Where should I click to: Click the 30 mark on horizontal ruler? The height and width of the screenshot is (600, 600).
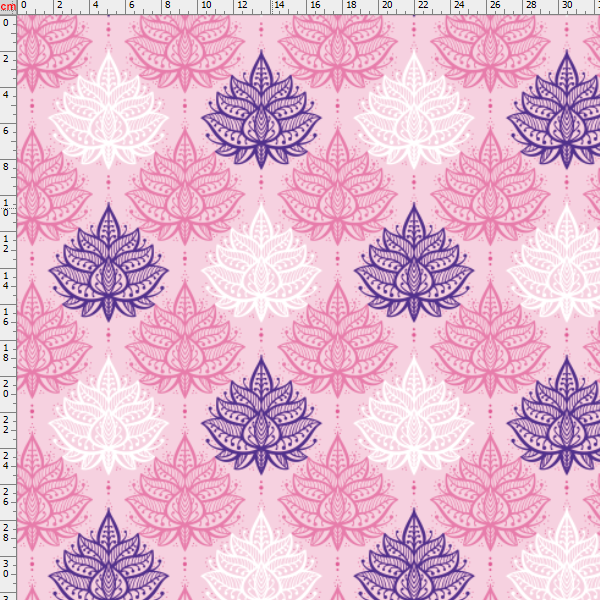(x=567, y=5)
